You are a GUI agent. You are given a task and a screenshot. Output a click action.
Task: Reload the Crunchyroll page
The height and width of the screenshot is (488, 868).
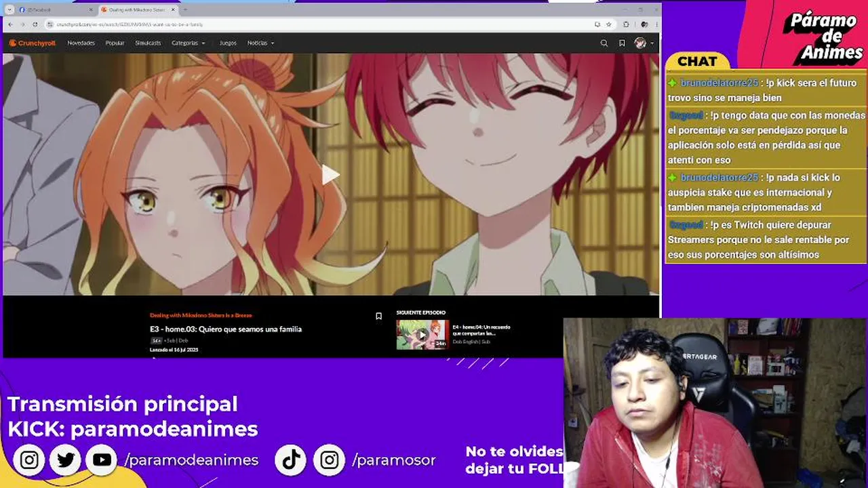pos(35,24)
